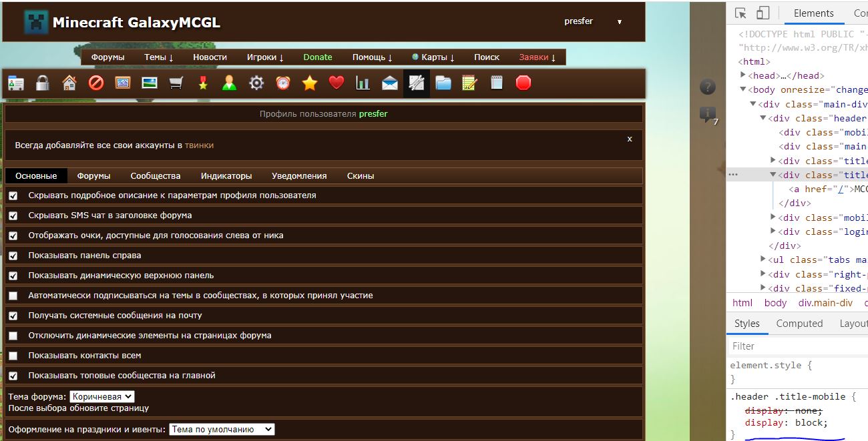Expand the presfer user menu arrow
This screenshot has width=868, height=441.
(620, 22)
